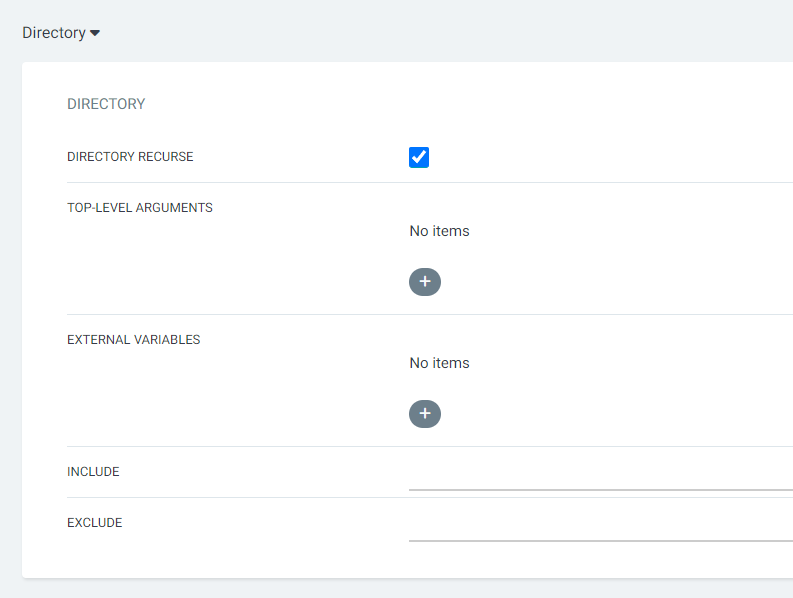The image size is (793, 598).
Task: Focus the Include text input
Action: (x=600, y=474)
